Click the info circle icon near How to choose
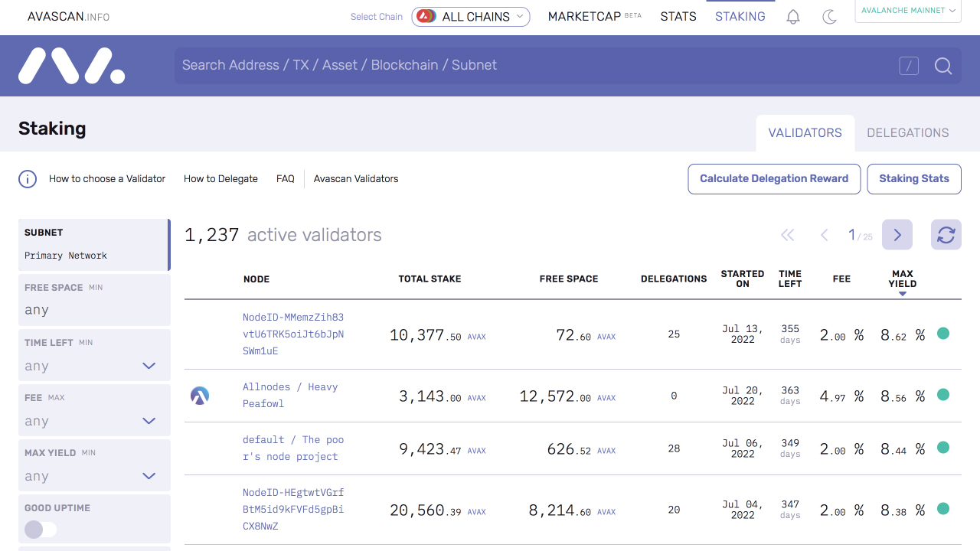The image size is (980, 551). pyautogui.click(x=28, y=179)
